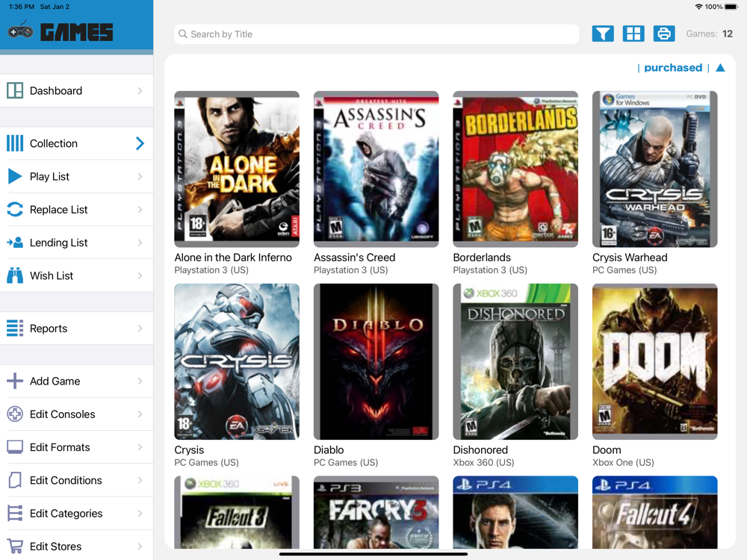Click the search magnifier icon
This screenshot has height=560, width=747.
point(183,34)
